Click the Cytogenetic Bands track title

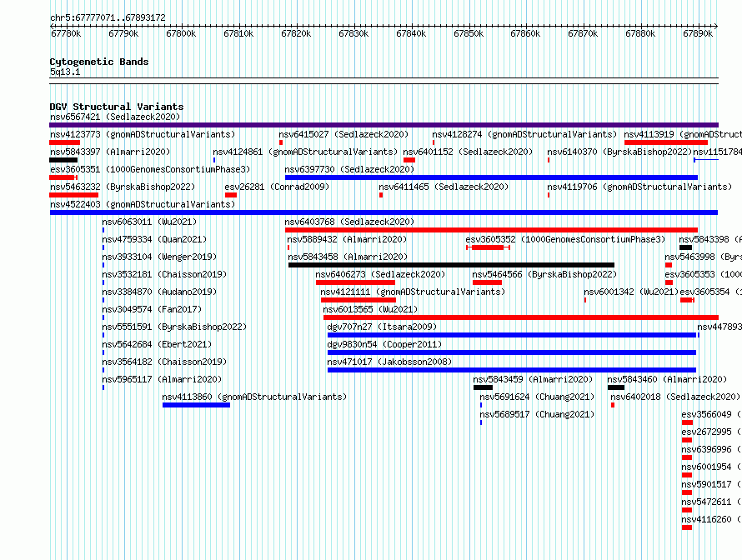(99, 62)
